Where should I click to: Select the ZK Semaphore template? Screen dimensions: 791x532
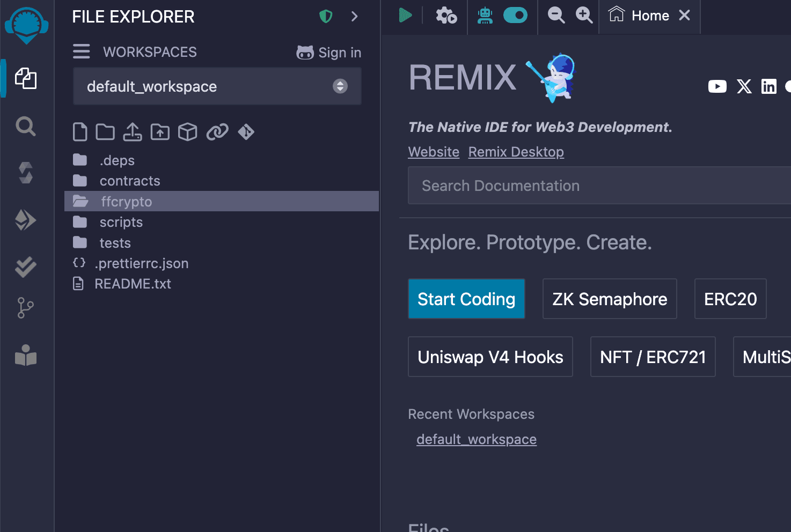click(x=610, y=299)
